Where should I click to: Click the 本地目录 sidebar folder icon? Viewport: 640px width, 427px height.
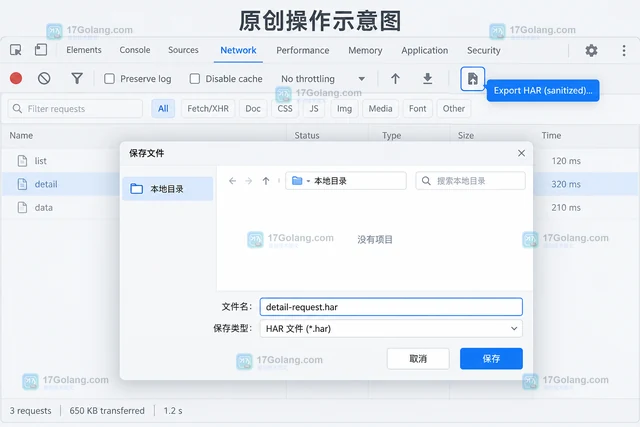[136, 189]
